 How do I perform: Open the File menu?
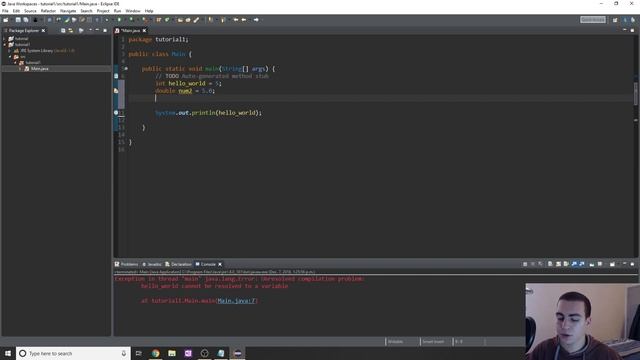pos(5,11)
